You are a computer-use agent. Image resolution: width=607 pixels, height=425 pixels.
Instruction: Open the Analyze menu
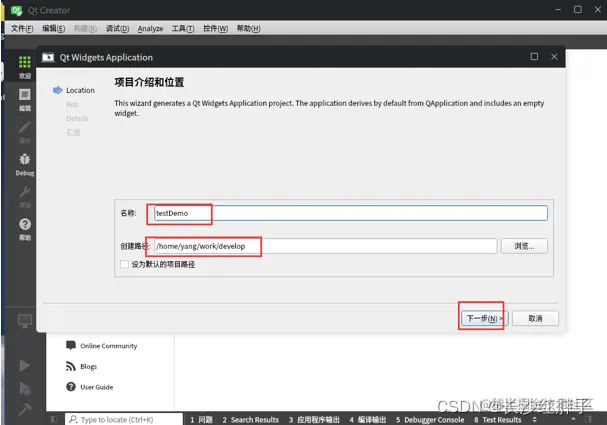click(x=150, y=29)
